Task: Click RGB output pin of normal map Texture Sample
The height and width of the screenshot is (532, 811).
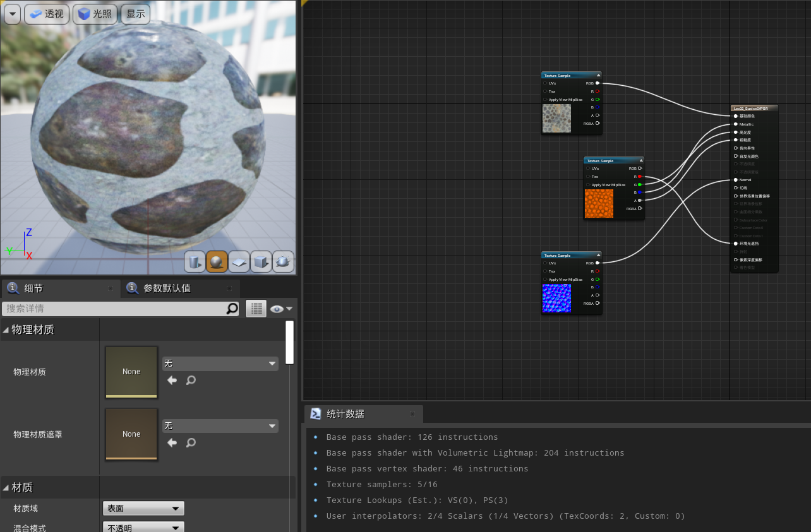Action: coord(598,263)
